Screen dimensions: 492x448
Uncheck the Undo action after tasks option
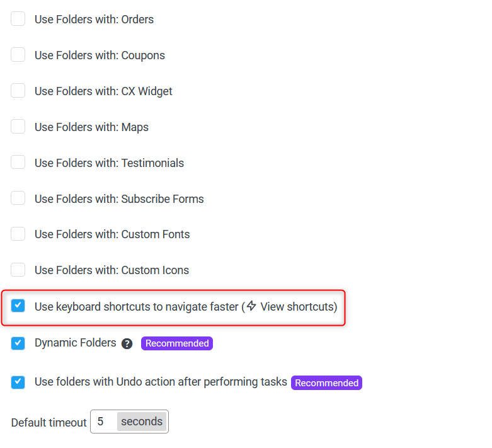coord(18,382)
